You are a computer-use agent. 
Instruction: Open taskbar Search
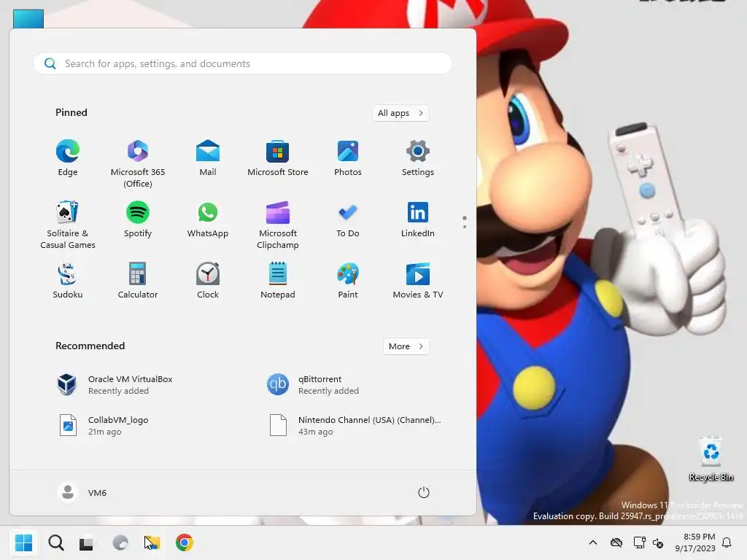click(x=55, y=542)
